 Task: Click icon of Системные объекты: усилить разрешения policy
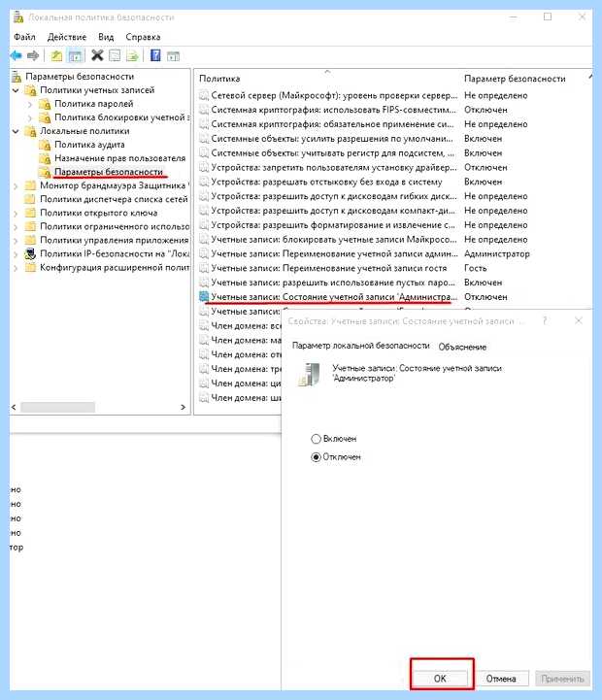(x=204, y=139)
